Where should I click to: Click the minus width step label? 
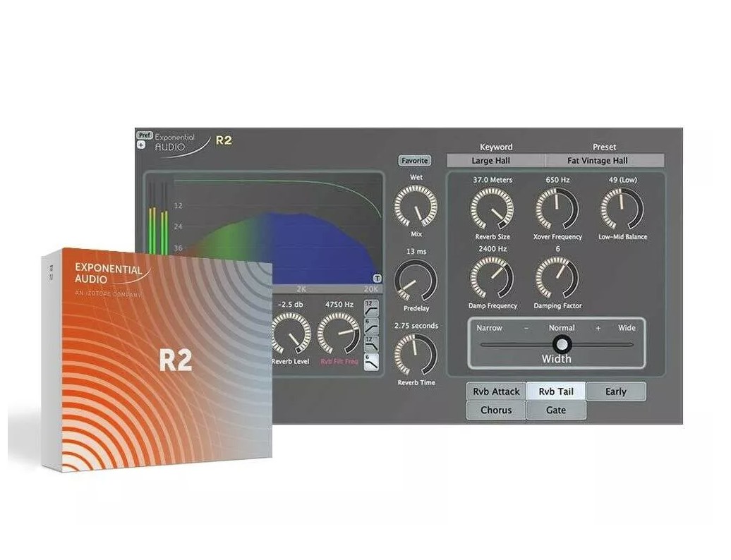coord(526,328)
